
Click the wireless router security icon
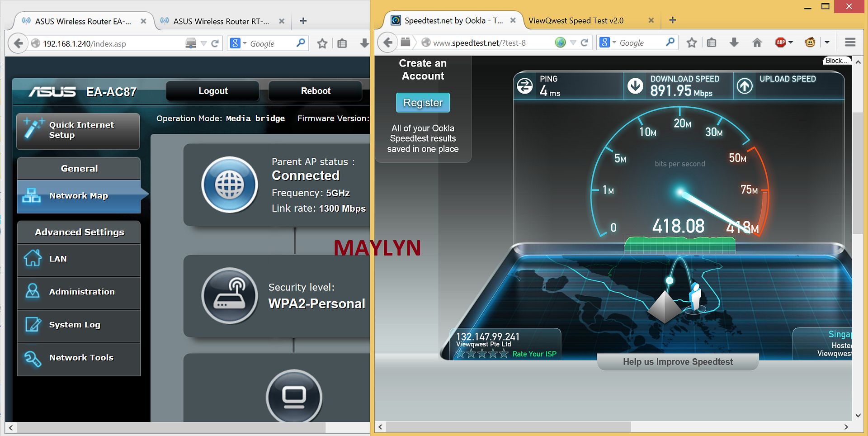click(229, 295)
